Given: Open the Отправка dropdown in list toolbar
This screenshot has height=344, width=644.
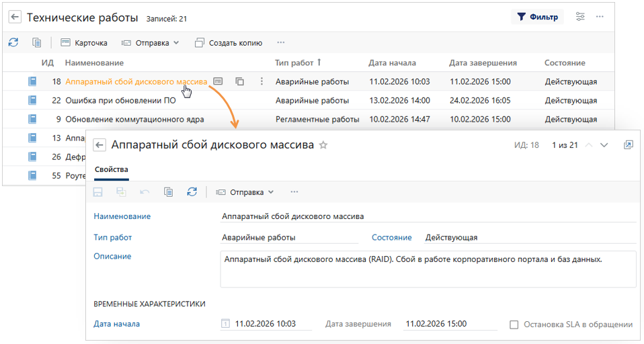Looking at the screenshot, I should click(x=151, y=42).
